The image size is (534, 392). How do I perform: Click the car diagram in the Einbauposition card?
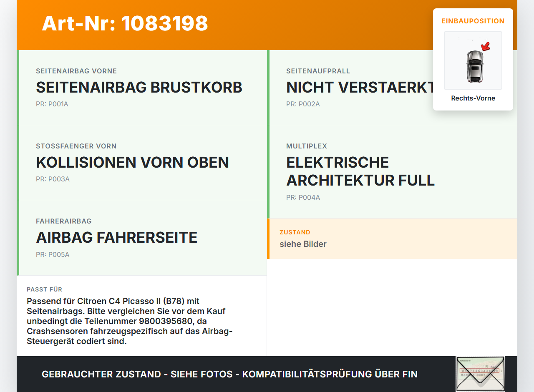tap(473, 60)
